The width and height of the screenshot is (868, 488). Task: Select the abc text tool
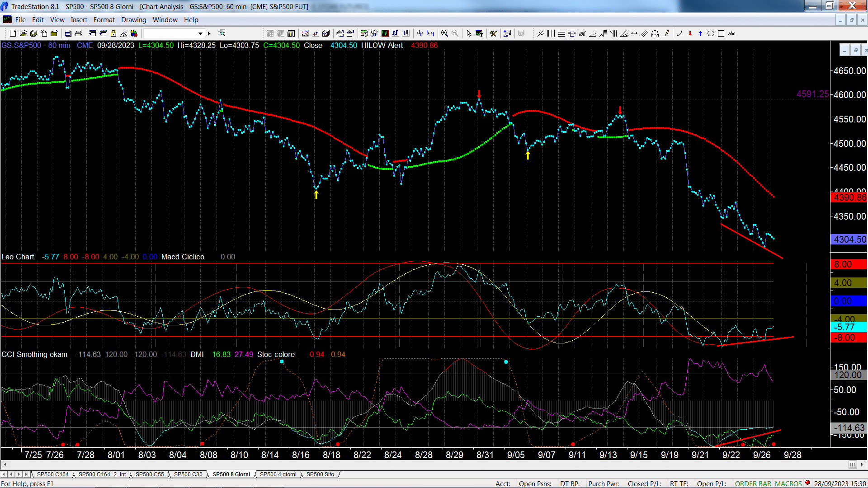[731, 33]
